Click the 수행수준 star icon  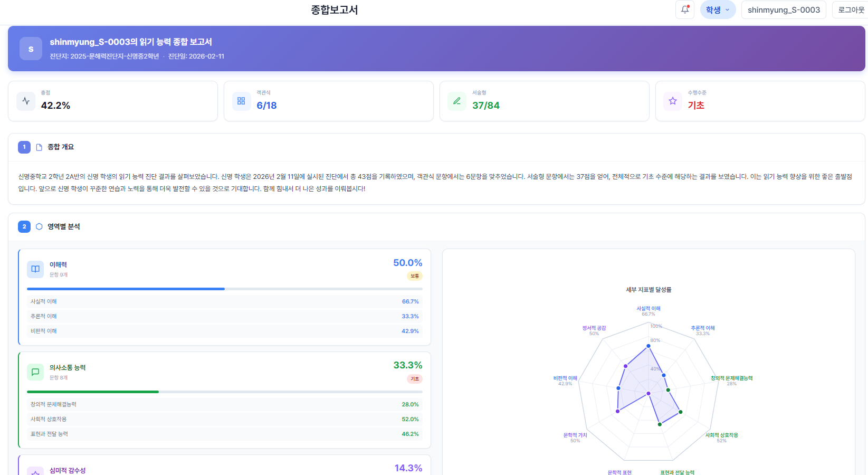673,101
